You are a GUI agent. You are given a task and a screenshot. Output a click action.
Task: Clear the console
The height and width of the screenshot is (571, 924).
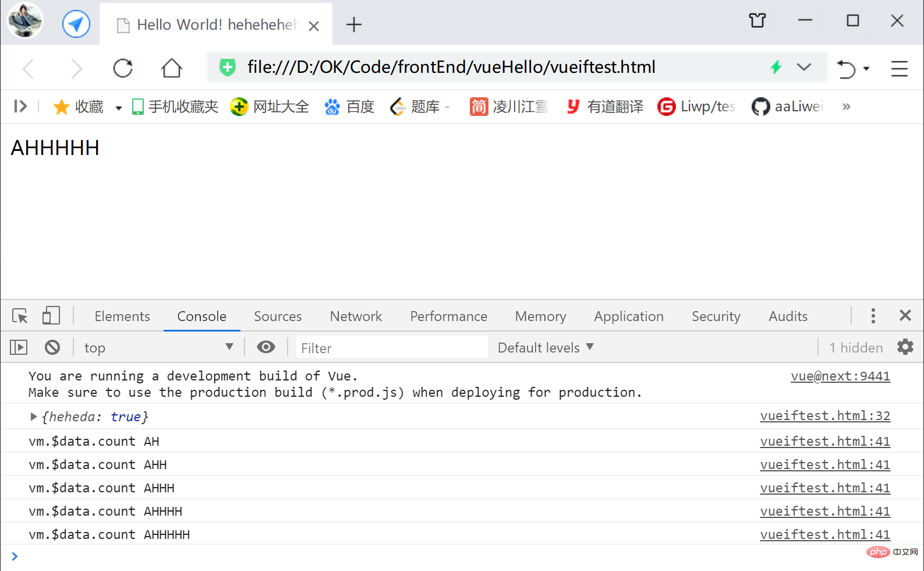pos(52,348)
